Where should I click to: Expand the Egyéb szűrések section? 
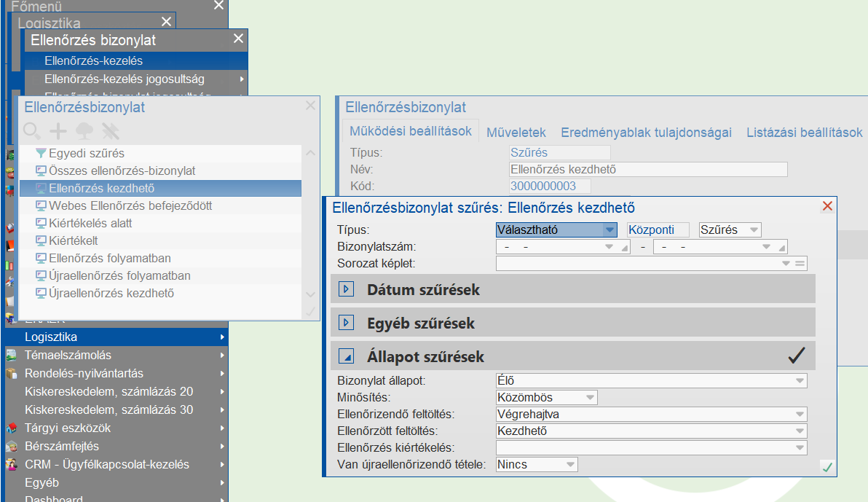(x=346, y=323)
